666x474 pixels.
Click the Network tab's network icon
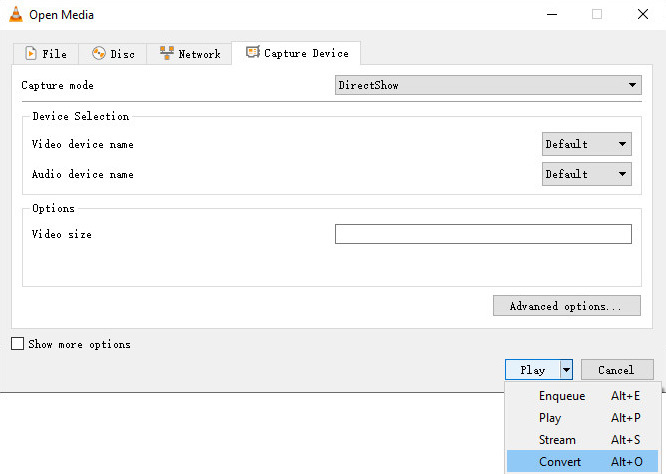pos(166,53)
